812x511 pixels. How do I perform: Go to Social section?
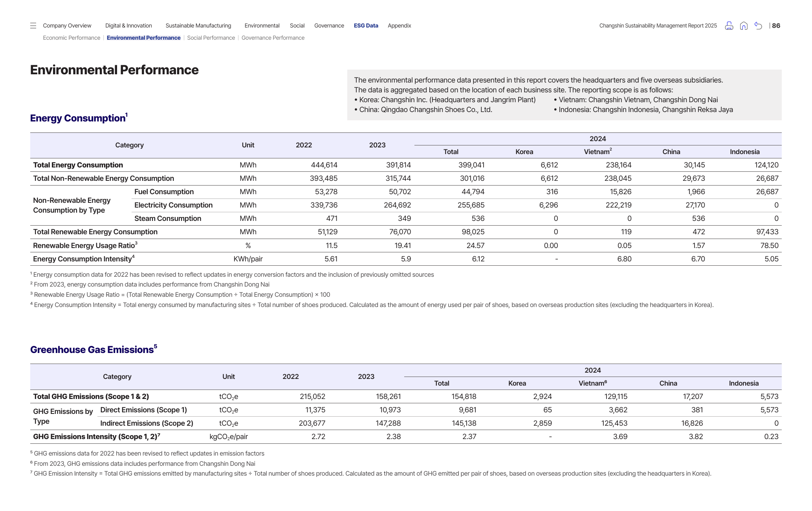point(297,26)
